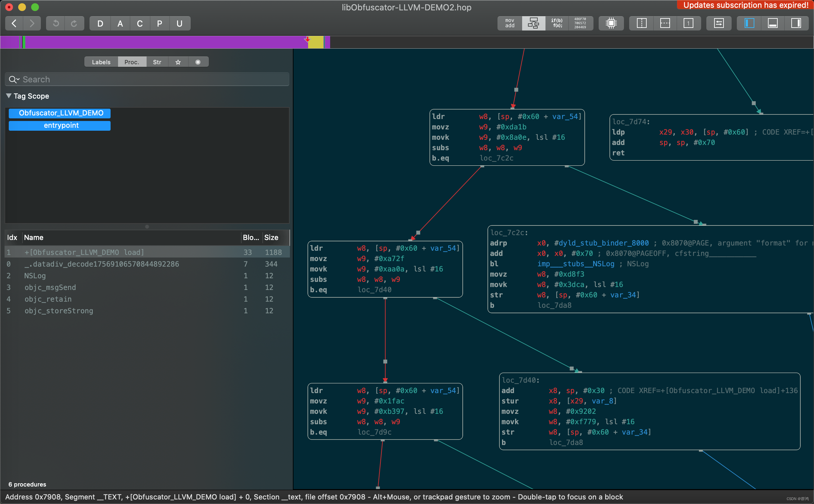
Task: Click the CPU chip icon
Action: [x=611, y=23]
